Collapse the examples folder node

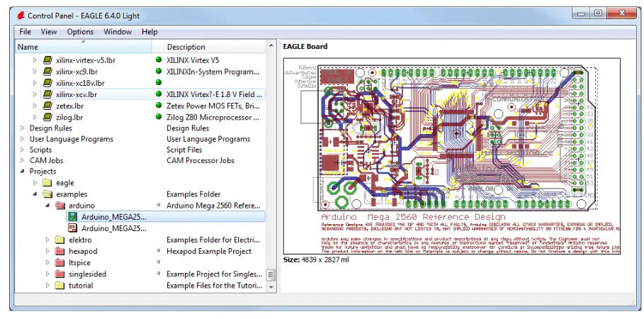(35, 194)
